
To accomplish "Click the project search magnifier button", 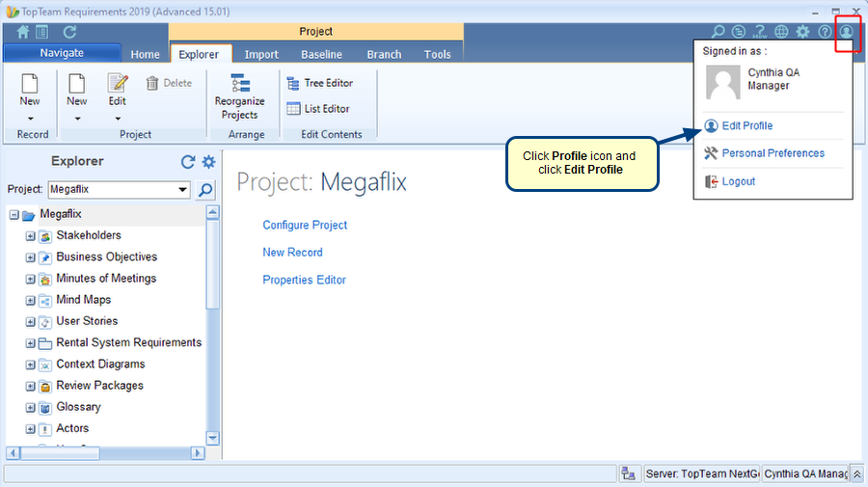I will coord(205,190).
